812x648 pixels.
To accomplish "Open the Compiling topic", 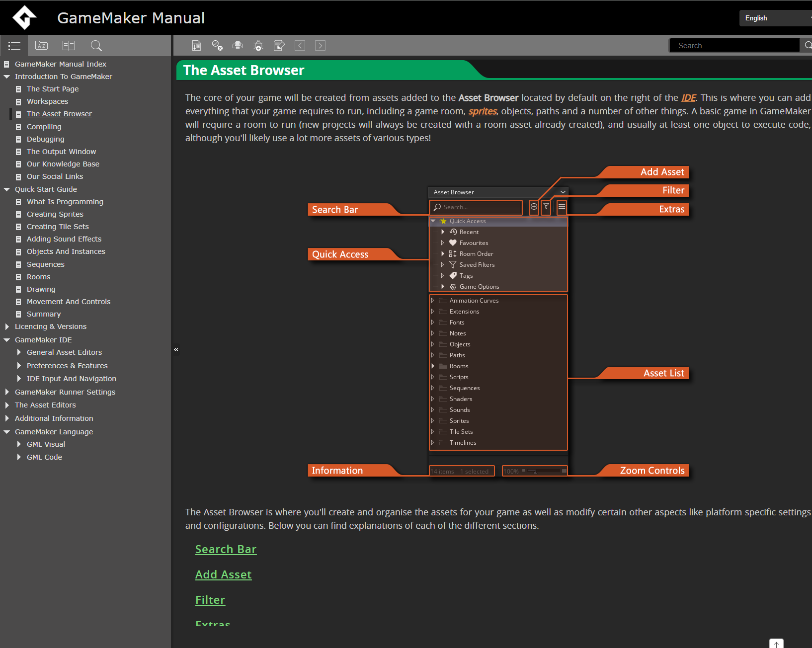I will coord(44,127).
